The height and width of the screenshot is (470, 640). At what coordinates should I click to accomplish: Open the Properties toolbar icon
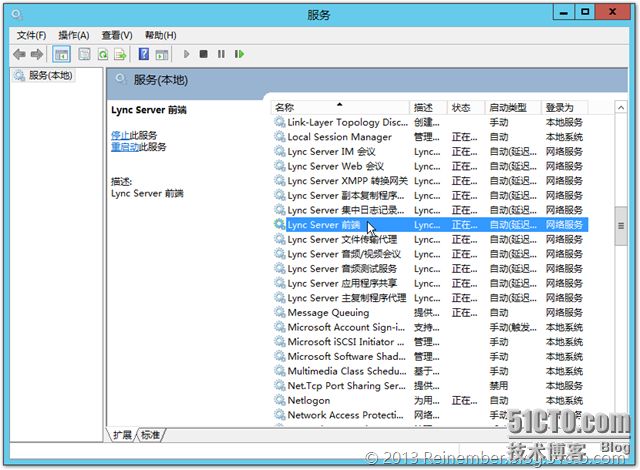[x=84, y=54]
